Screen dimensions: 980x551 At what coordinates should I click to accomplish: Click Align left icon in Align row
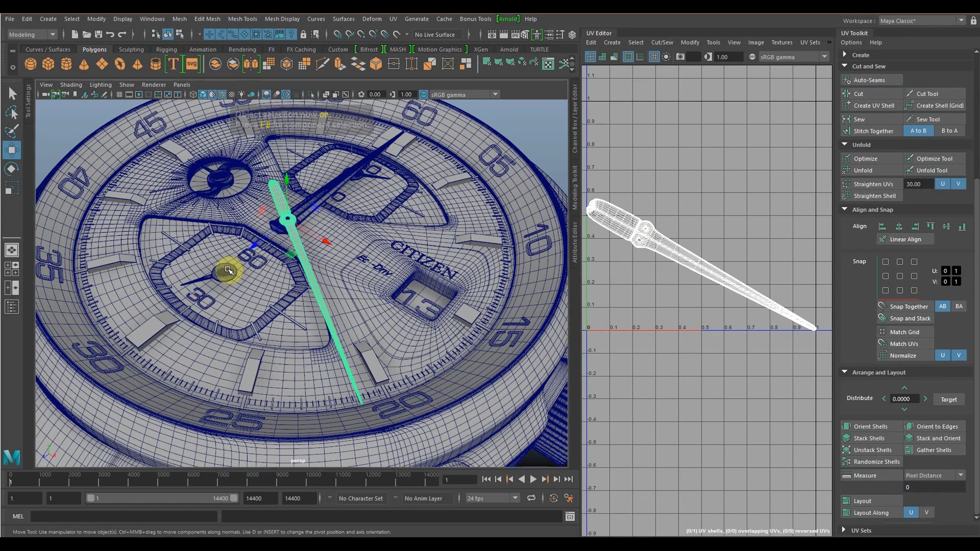[x=882, y=227]
